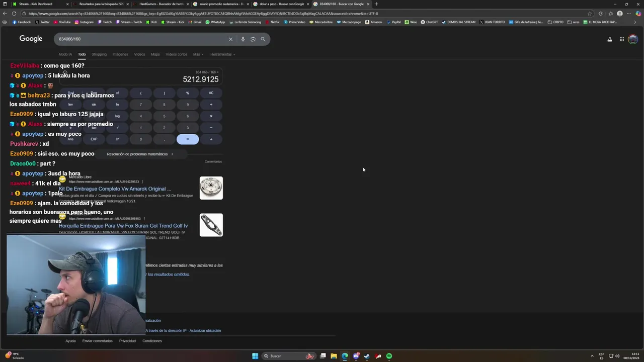Click Condiciones footer link
The height and width of the screenshot is (362, 644).
[x=152, y=341]
